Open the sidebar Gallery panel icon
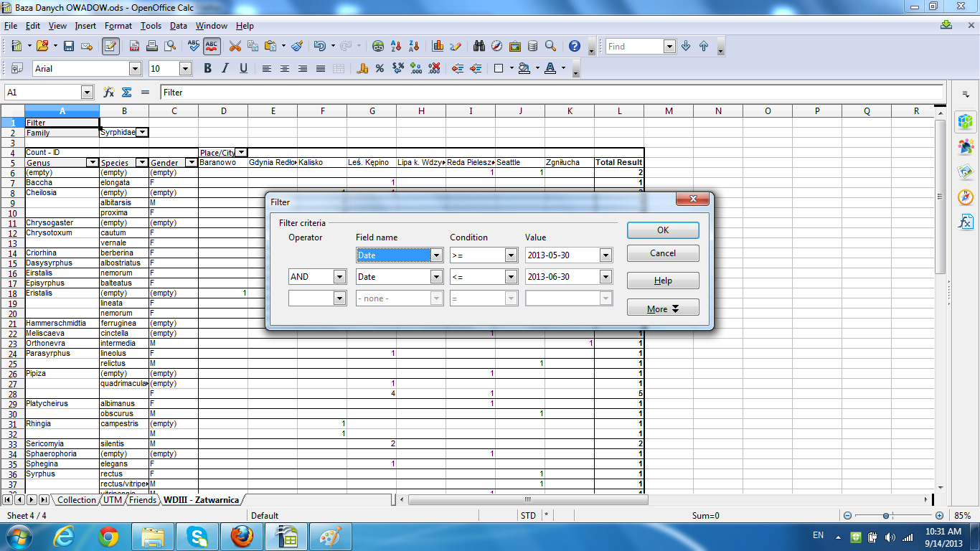Viewport: 980px width, 551px height. (966, 171)
